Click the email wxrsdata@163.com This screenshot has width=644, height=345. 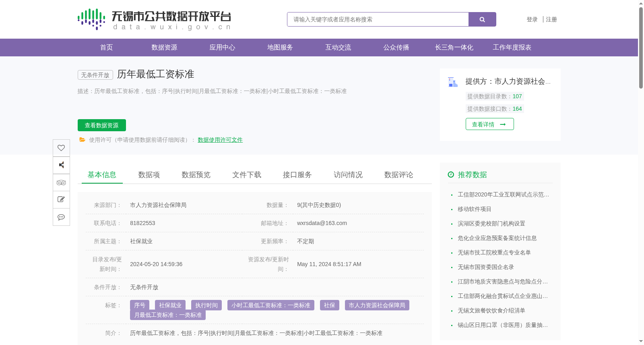tap(322, 223)
